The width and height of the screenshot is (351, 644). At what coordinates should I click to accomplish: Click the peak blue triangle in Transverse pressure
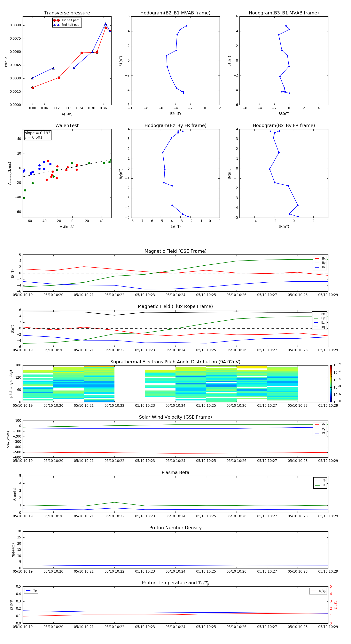click(x=105, y=24)
